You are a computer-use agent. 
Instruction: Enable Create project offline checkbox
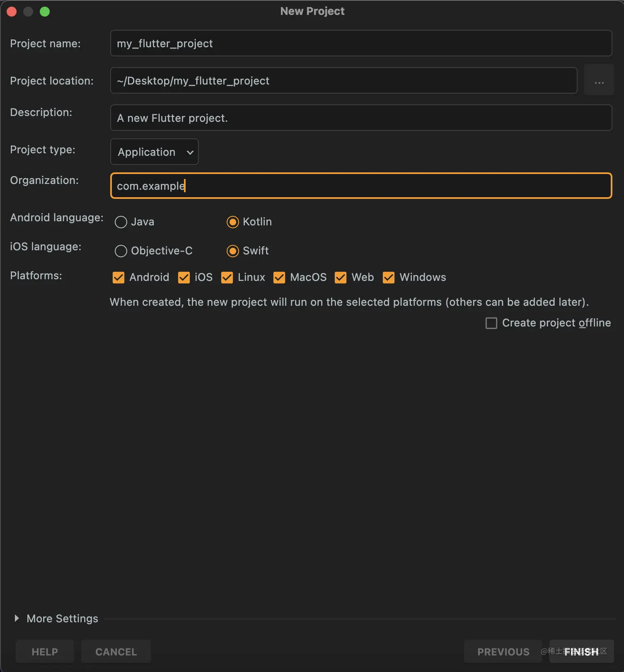point(491,323)
